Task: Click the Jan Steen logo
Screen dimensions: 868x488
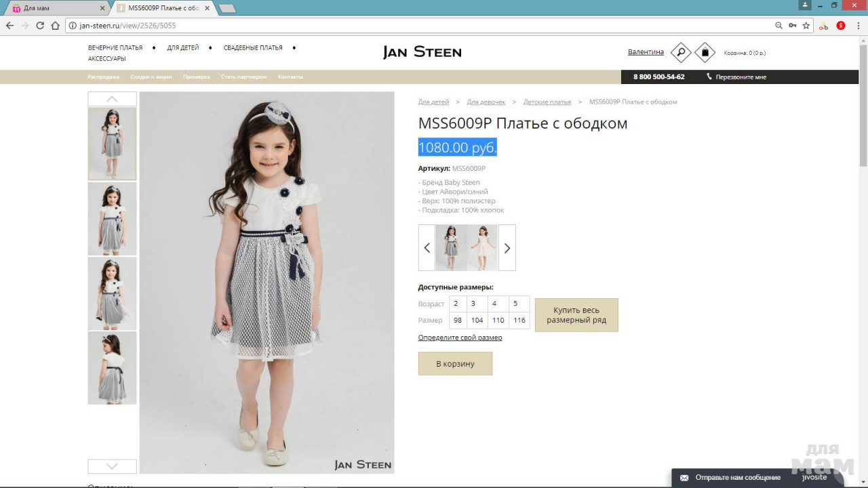Action: point(422,52)
